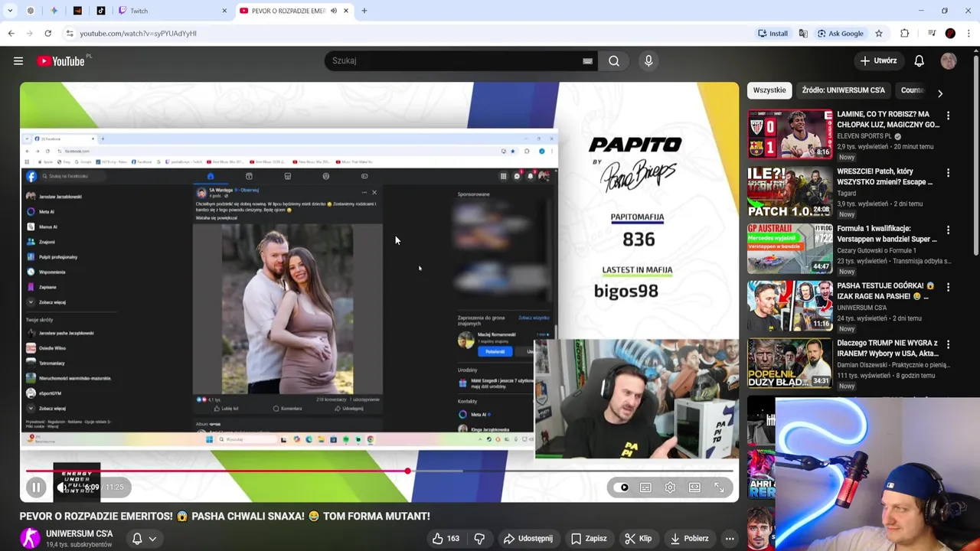View site information in address bar
The height and width of the screenshot is (551, 980).
tap(70, 34)
